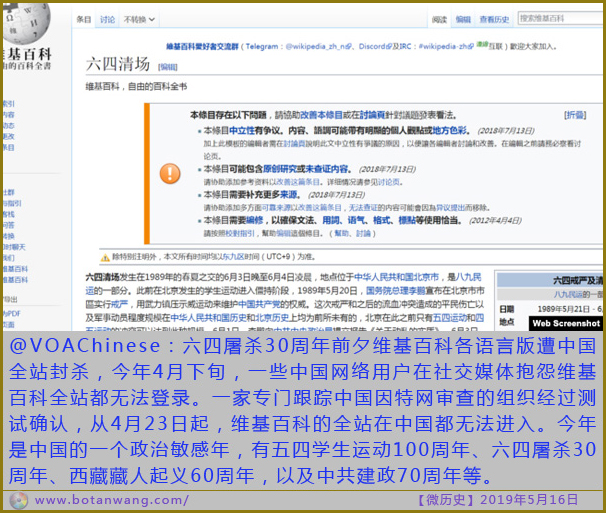This screenshot has height=513, width=606.
Task: Open the 维基百科爱好者交流群 link
Action: (202, 46)
